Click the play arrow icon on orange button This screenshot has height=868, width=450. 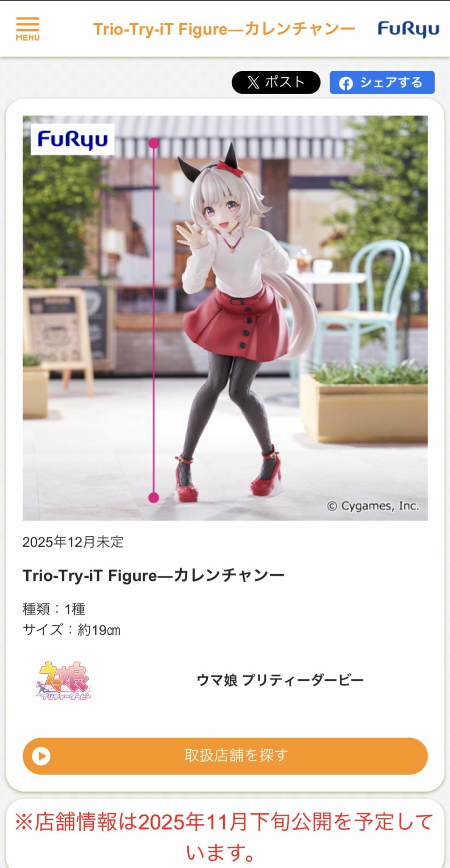coord(41,756)
